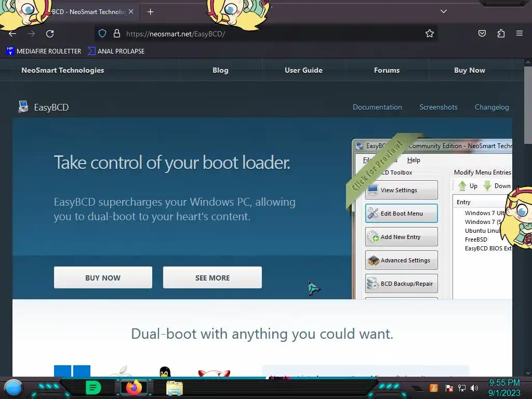Open File Explorer from taskbar
This screenshot has height=399, width=532.
click(x=175, y=388)
